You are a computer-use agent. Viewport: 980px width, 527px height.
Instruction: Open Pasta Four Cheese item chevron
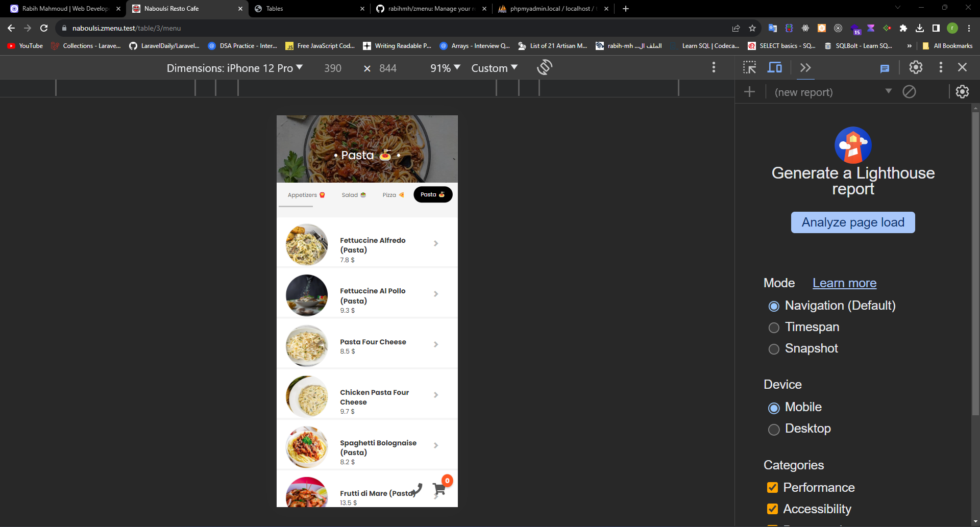click(x=436, y=344)
